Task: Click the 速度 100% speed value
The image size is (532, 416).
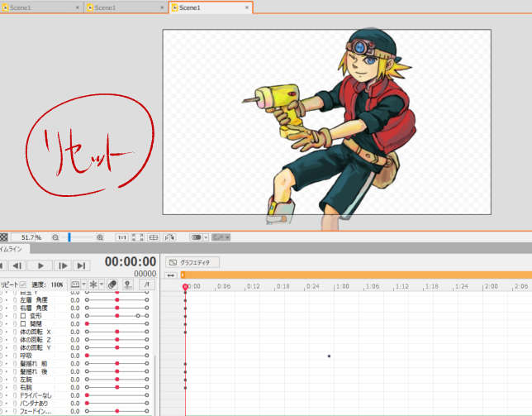Action: [57, 285]
